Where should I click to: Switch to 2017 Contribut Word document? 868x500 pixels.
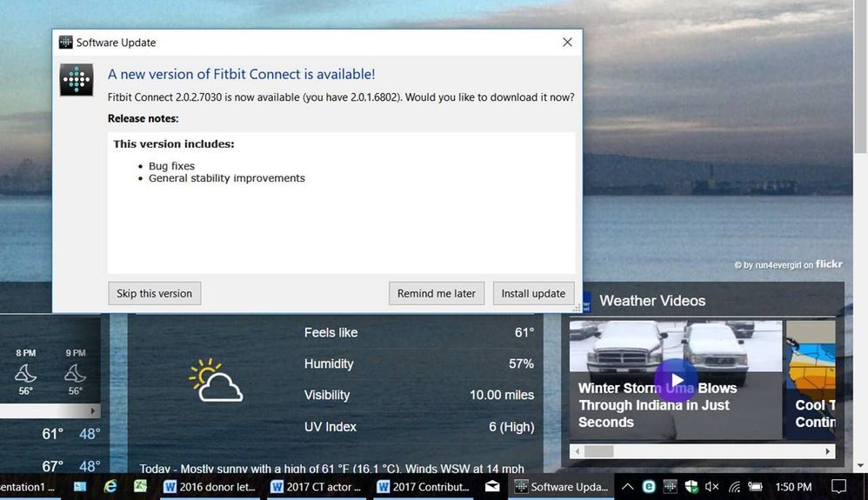[x=424, y=487]
